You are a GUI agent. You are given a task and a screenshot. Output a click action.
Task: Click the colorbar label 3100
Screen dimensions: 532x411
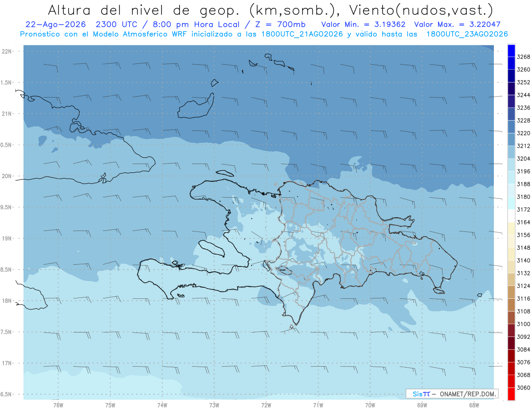click(x=524, y=324)
